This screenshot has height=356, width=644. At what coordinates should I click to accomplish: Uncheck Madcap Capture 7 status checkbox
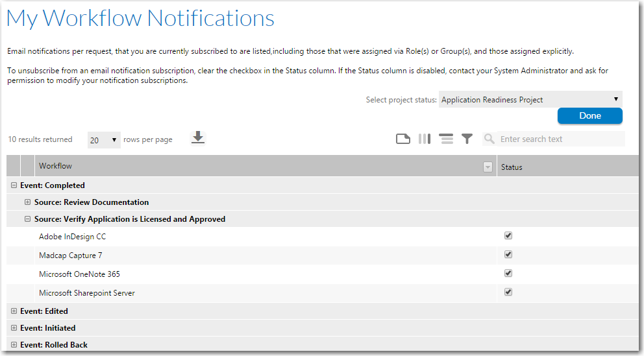coord(508,255)
